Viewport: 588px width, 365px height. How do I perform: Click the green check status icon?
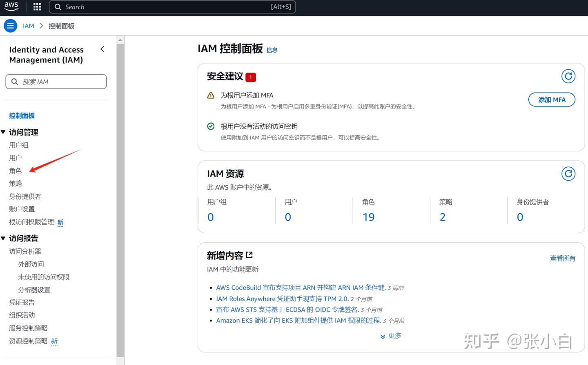pos(211,126)
